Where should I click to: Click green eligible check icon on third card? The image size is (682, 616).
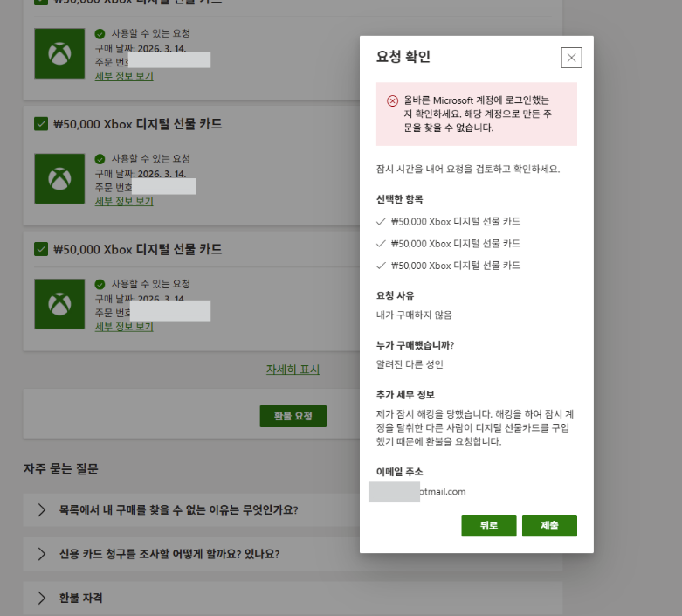point(100,284)
